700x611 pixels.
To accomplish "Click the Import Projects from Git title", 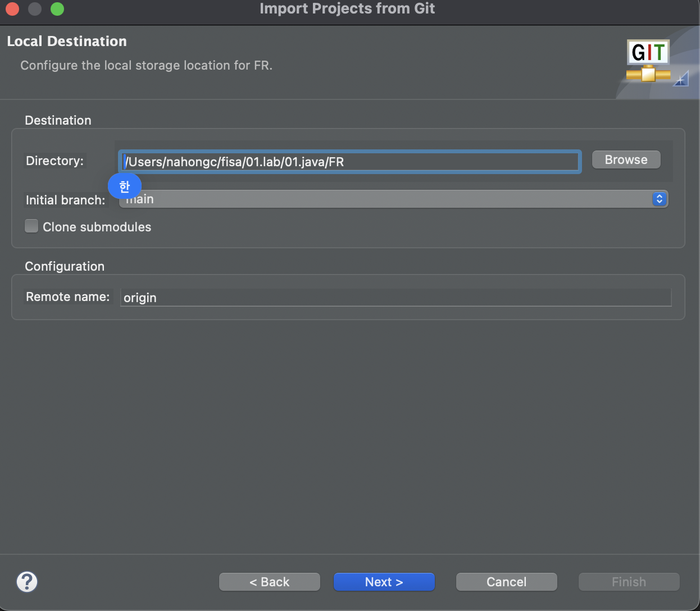I will [347, 8].
